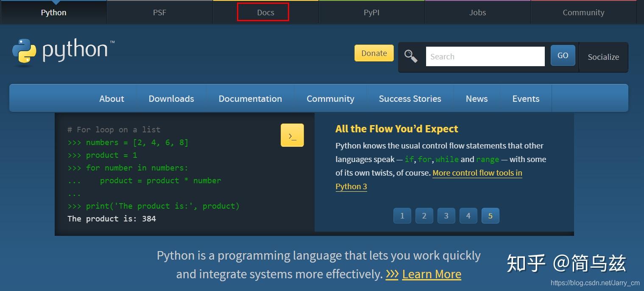Viewport: 644px width, 291px height.
Task: Open the PSF top tab
Action: [x=159, y=12]
